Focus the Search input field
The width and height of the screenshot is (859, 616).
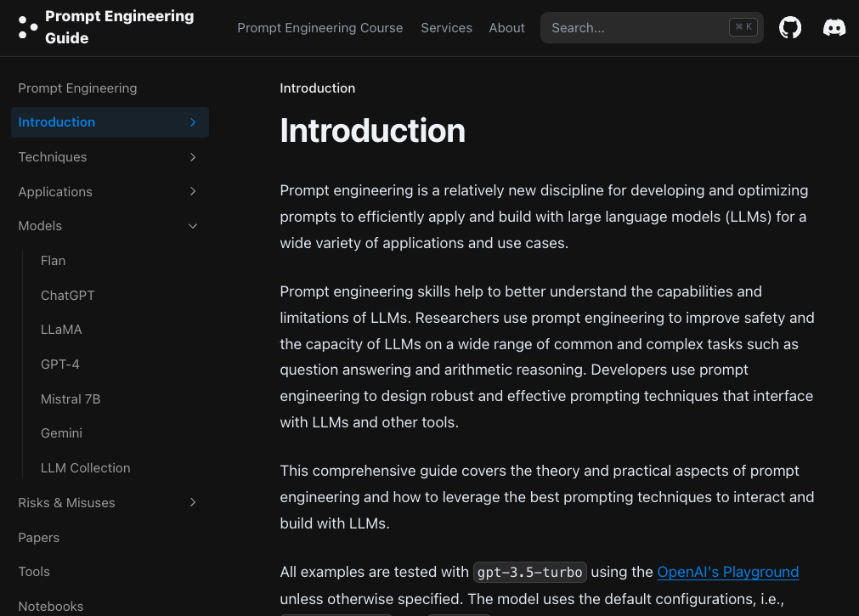(x=652, y=27)
